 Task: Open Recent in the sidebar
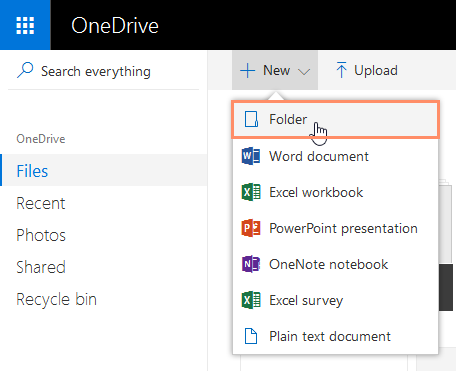104,203
